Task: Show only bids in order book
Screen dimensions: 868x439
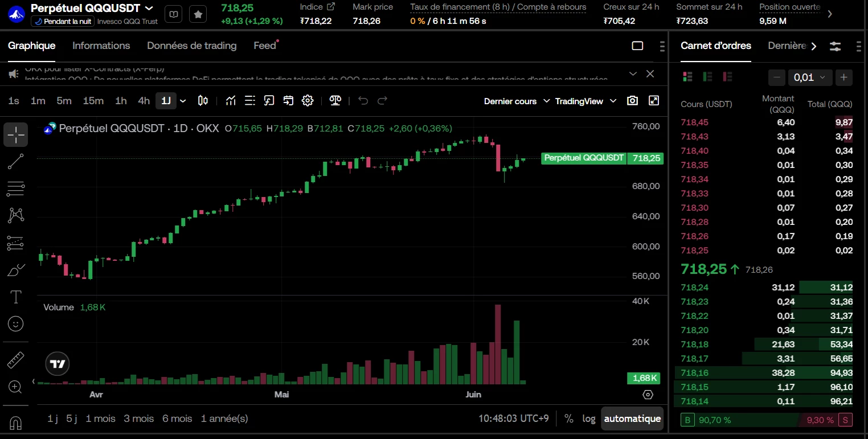Action: pos(707,77)
